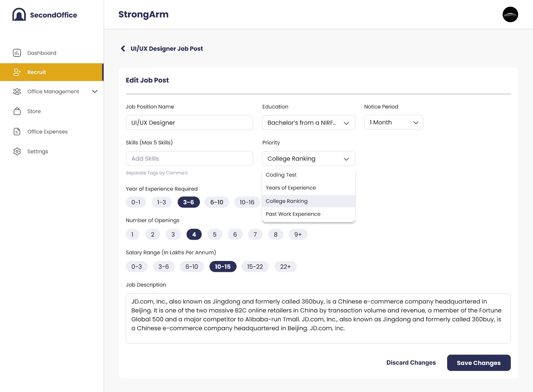Choose 5 as the number of openings
Screen dimensions: 533x392
[x=215, y=234]
